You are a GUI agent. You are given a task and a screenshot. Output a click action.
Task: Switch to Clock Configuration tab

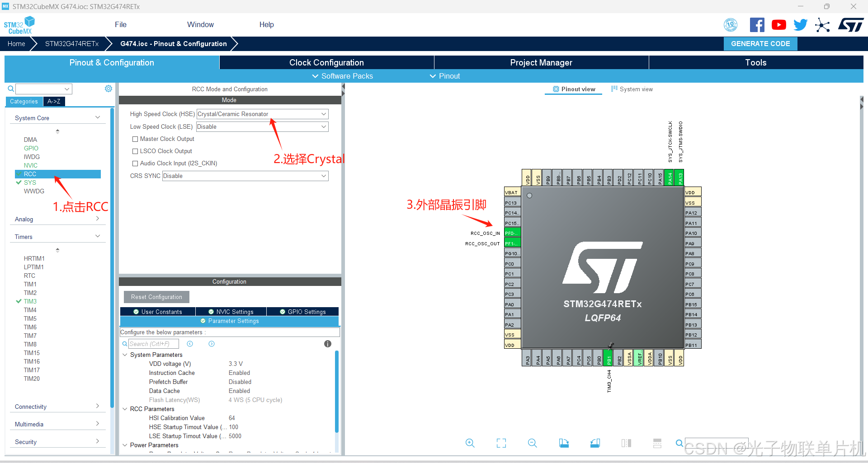click(x=326, y=62)
